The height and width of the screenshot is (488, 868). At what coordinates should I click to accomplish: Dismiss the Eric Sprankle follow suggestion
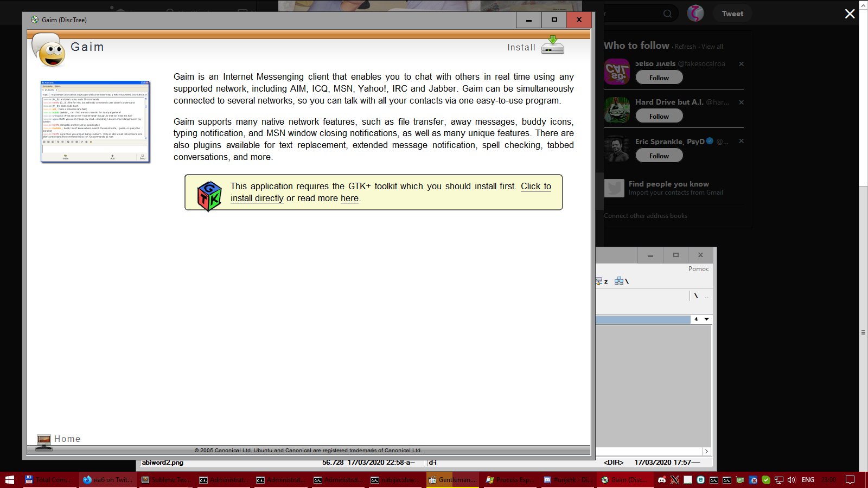coord(741,141)
